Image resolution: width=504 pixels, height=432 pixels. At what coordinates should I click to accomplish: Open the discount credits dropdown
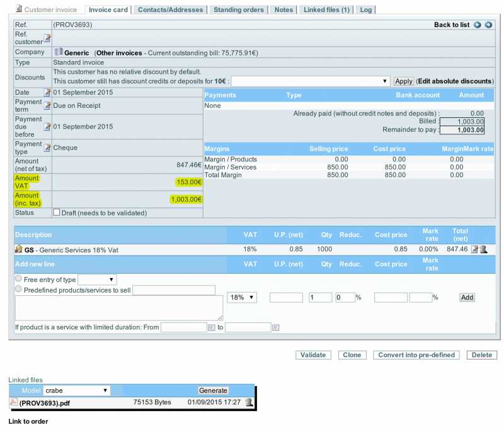click(311, 81)
